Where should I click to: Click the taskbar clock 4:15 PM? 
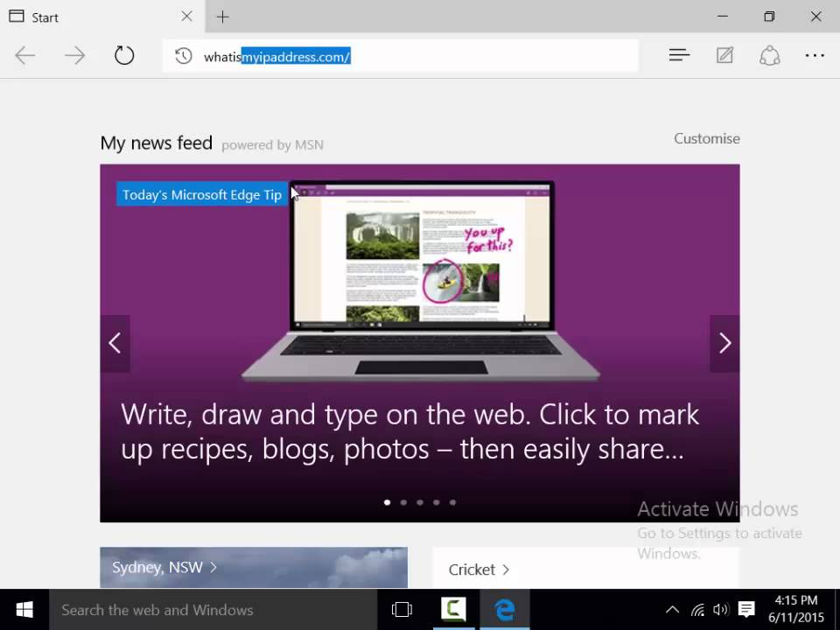coord(796,609)
